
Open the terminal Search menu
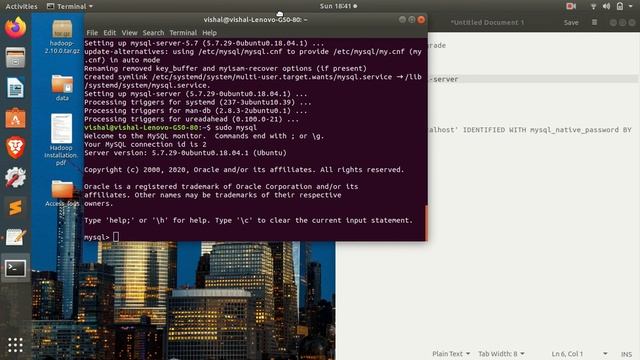pyautogui.click(x=153, y=33)
